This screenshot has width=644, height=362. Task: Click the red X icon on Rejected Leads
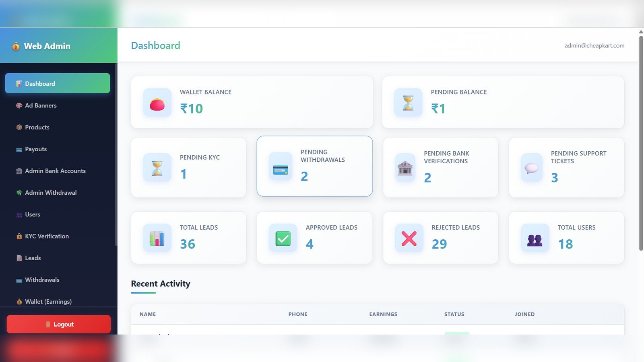click(409, 239)
